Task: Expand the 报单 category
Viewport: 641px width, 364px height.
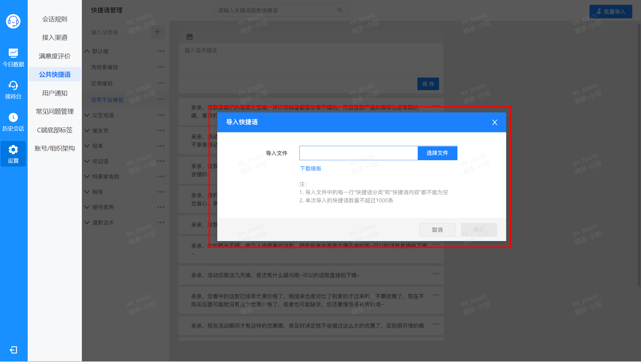Action: 87,146
